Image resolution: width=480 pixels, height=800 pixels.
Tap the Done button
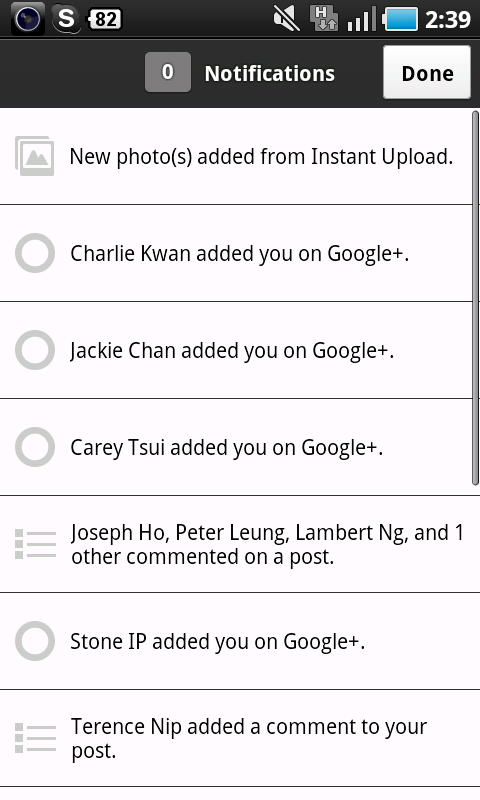[x=427, y=72]
